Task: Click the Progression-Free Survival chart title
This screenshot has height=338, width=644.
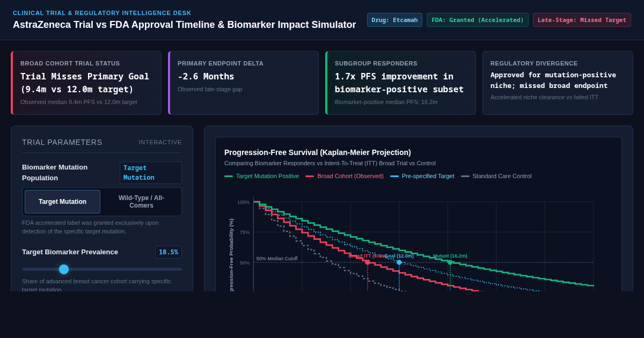Action: coord(318,152)
